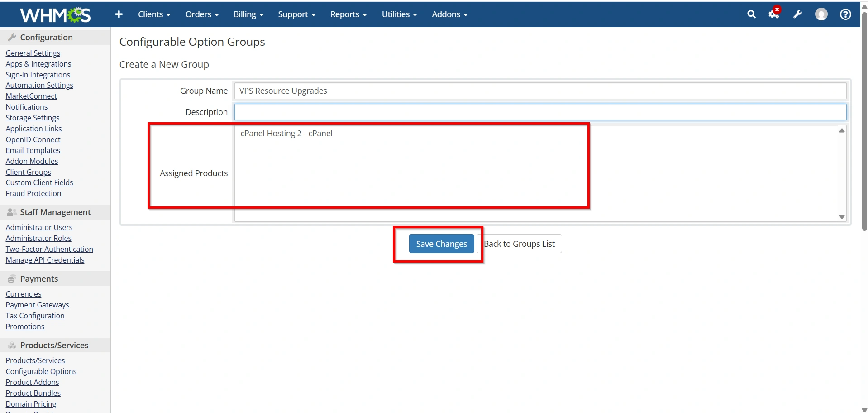Open Administrator Roles link
The width and height of the screenshot is (868, 413).
click(x=38, y=238)
